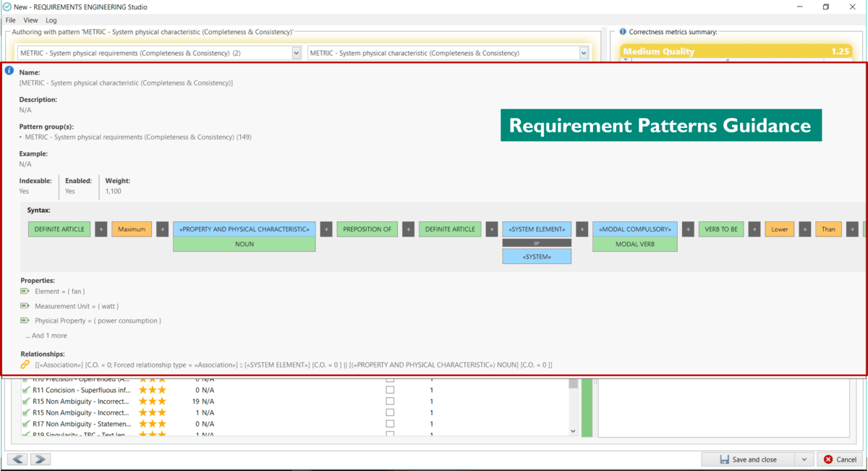The height and width of the screenshot is (471, 868).
Task: Open the File menu
Action: (x=11, y=20)
